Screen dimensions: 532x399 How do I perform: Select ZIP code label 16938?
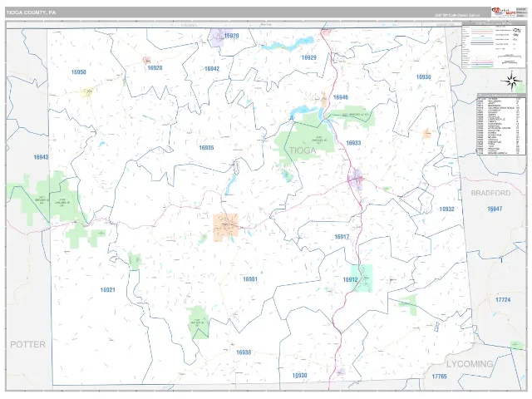click(244, 352)
